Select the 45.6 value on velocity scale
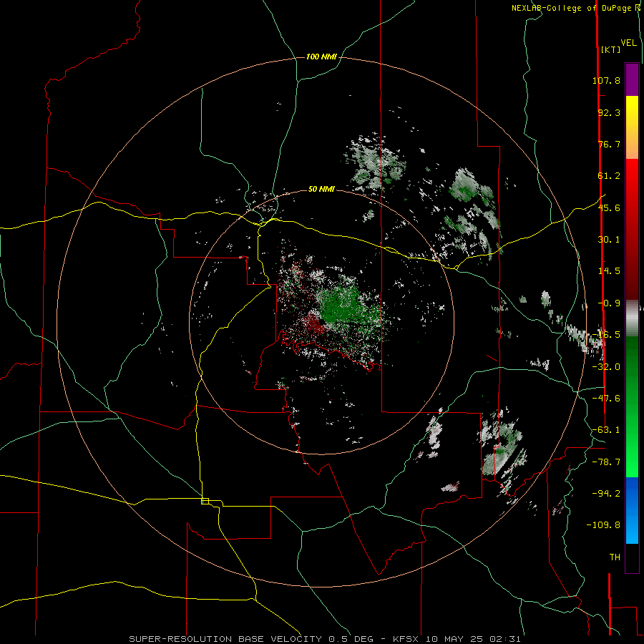 point(609,208)
